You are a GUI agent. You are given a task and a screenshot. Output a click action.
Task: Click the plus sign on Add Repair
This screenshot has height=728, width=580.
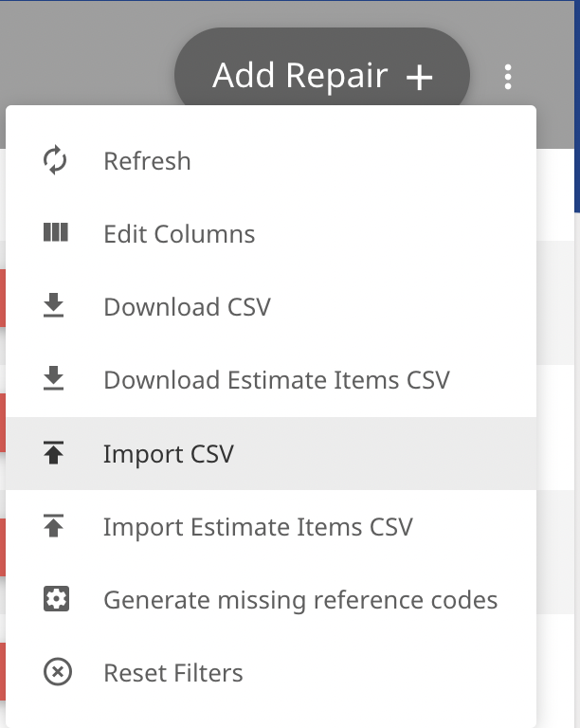click(x=420, y=77)
